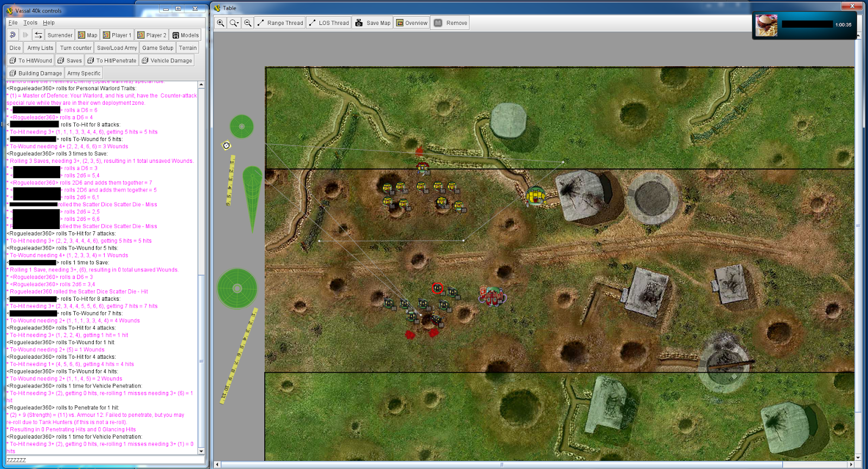Click the map horizontal scrollbar right arrow

click(851, 464)
